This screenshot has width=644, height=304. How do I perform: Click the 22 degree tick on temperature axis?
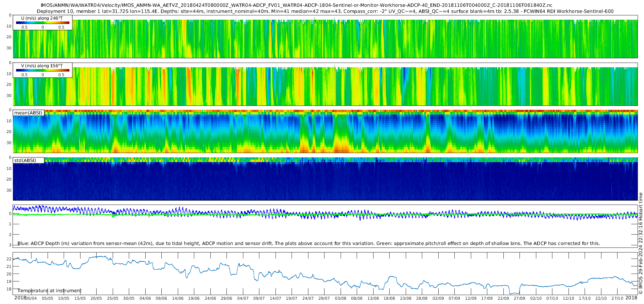point(9,259)
